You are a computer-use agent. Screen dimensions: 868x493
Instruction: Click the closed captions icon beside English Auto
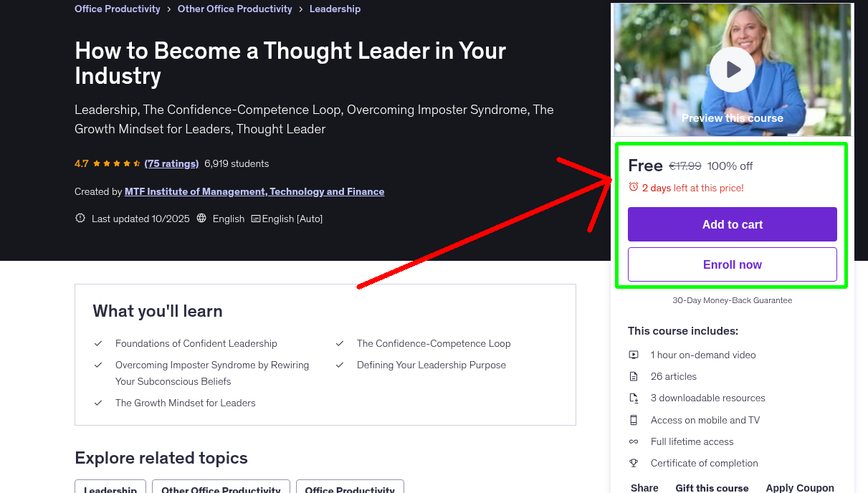tap(255, 218)
